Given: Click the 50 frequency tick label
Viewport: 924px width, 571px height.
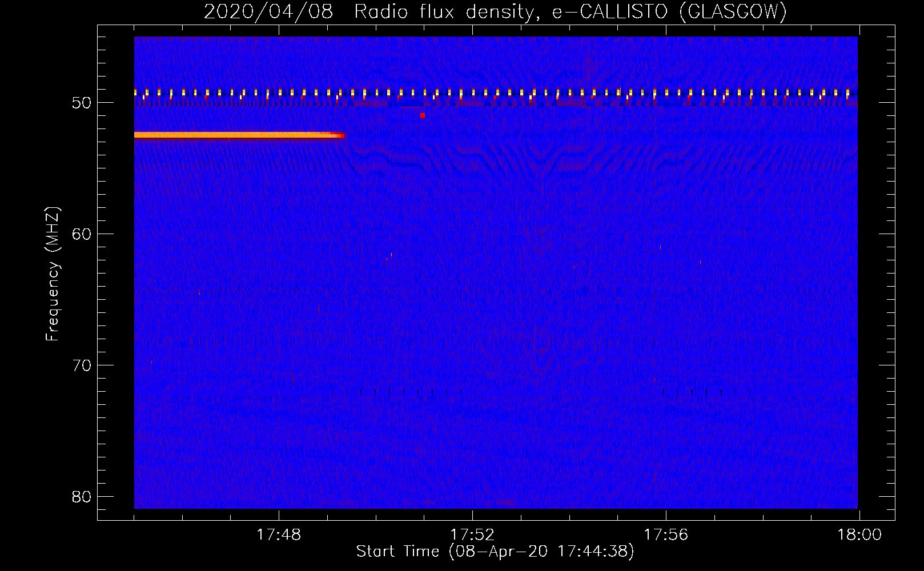Looking at the screenshot, I should pos(82,103).
